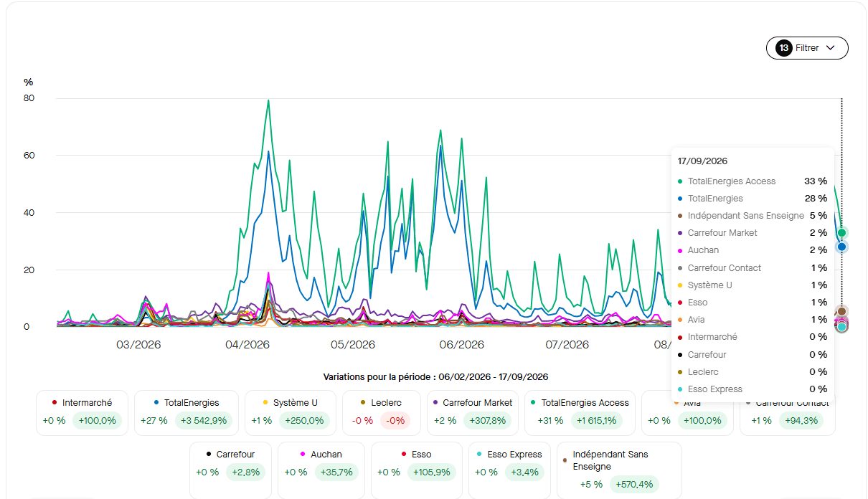Click the blue TotalEnergies chart endpoint marker
The height and width of the screenshot is (499, 868).
click(842, 247)
